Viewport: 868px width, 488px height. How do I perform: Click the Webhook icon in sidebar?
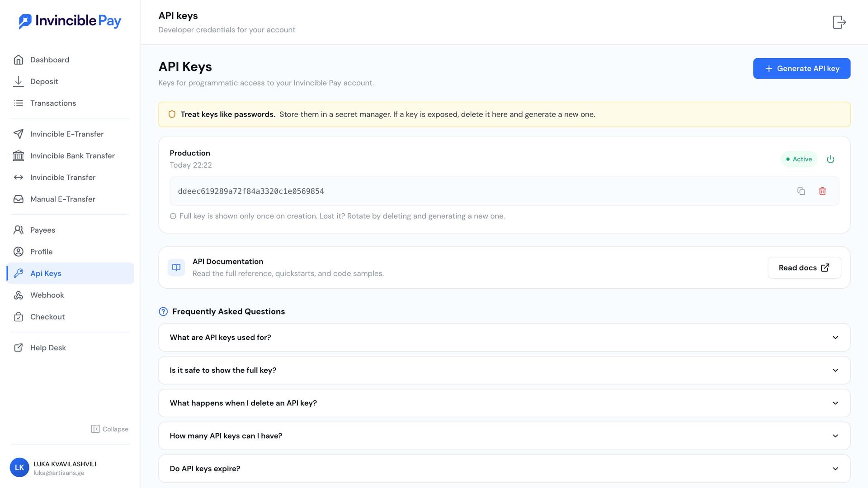point(19,295)
